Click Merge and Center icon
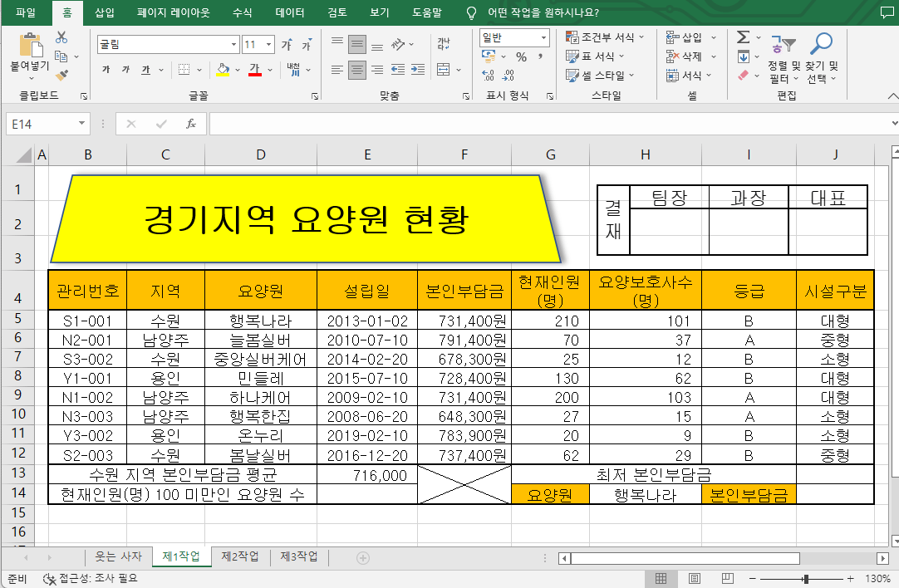 click(443, 70)
